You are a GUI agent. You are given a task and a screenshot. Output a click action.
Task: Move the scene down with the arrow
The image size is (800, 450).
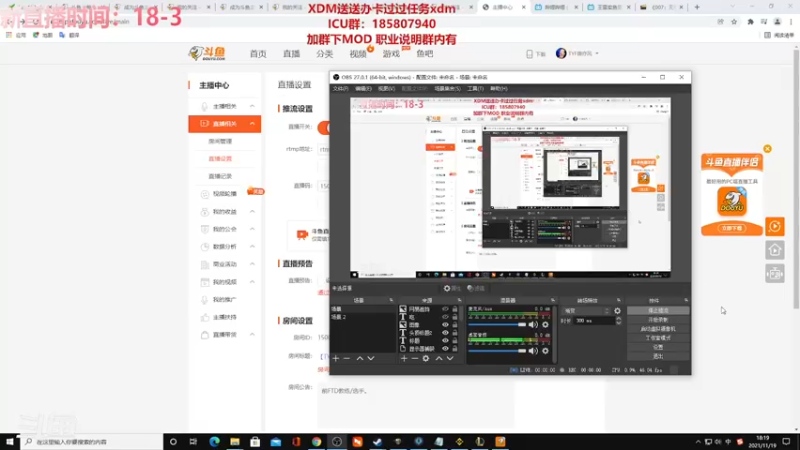click(x=371, y=359)
